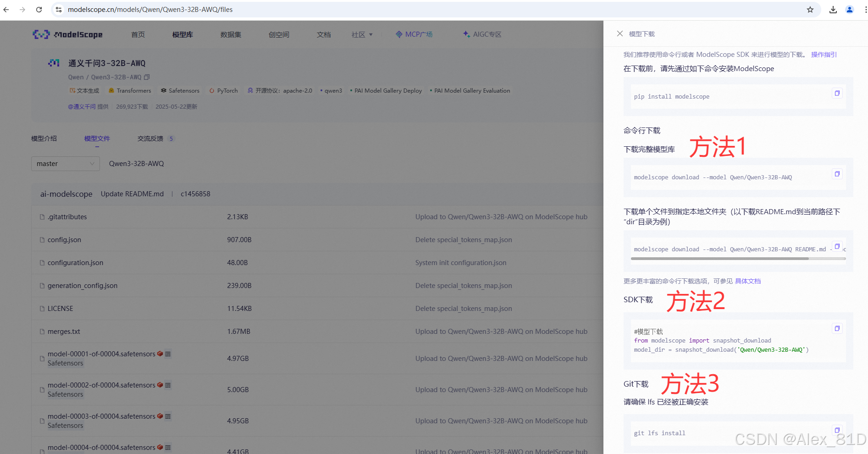Image resolution: width=868 pixels, height=454 pixels.
Task: Copy the README.md single-file download command
Action: [x=837, y=246]
